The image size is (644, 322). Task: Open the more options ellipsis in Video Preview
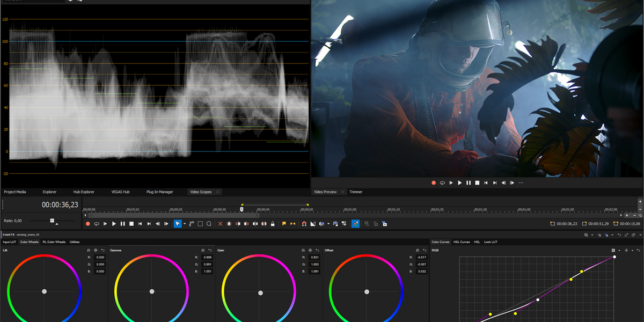pyautogui.click(x=521, y=183)
